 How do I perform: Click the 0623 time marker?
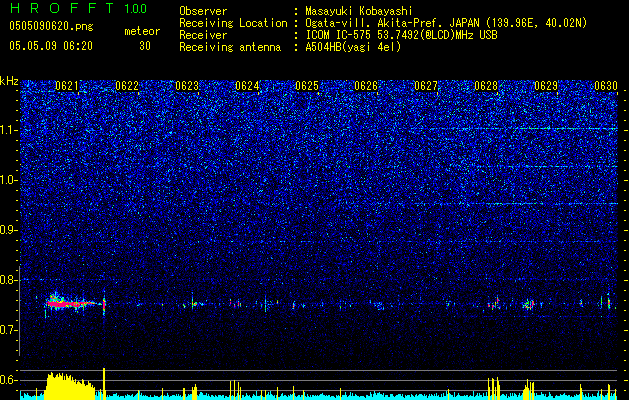[x=187, y=86]
